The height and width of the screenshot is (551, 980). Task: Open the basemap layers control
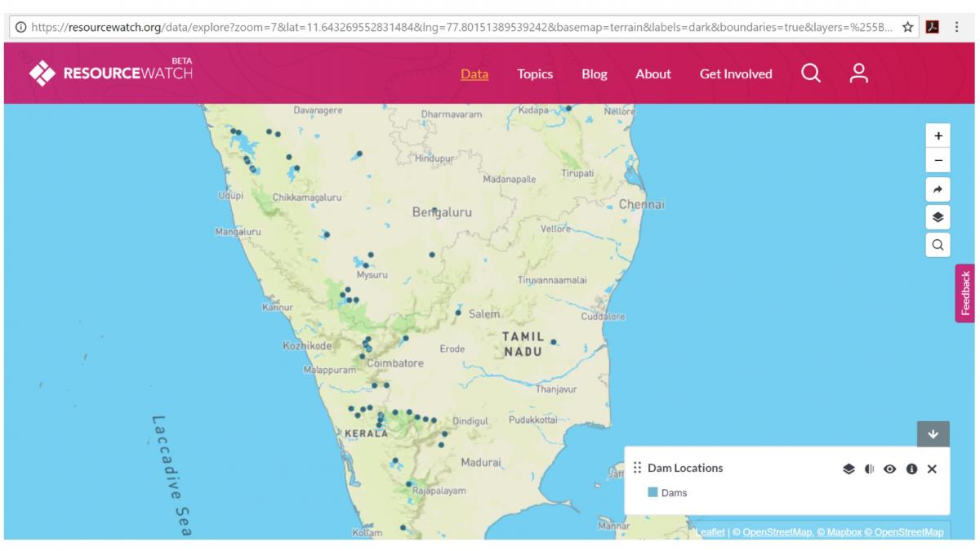pos(938,217)
